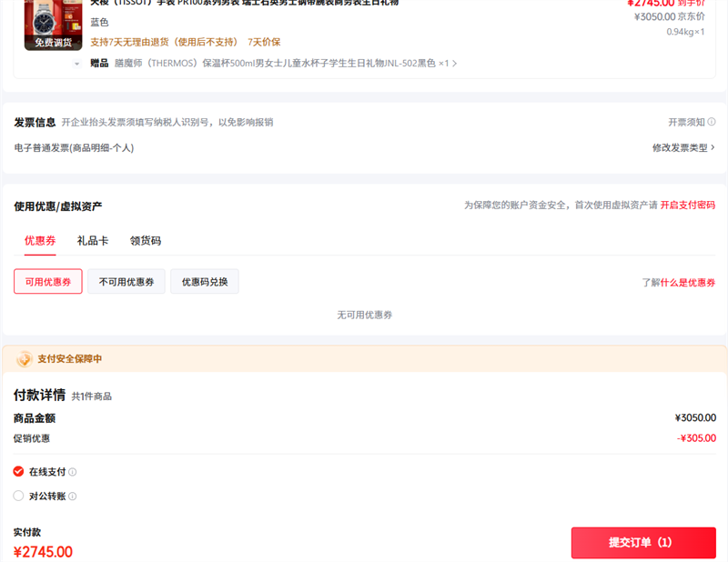The width and height of the screenshot is (728, 562).
Task: Click the 开票须知 info icon
Action: point(712,123)
